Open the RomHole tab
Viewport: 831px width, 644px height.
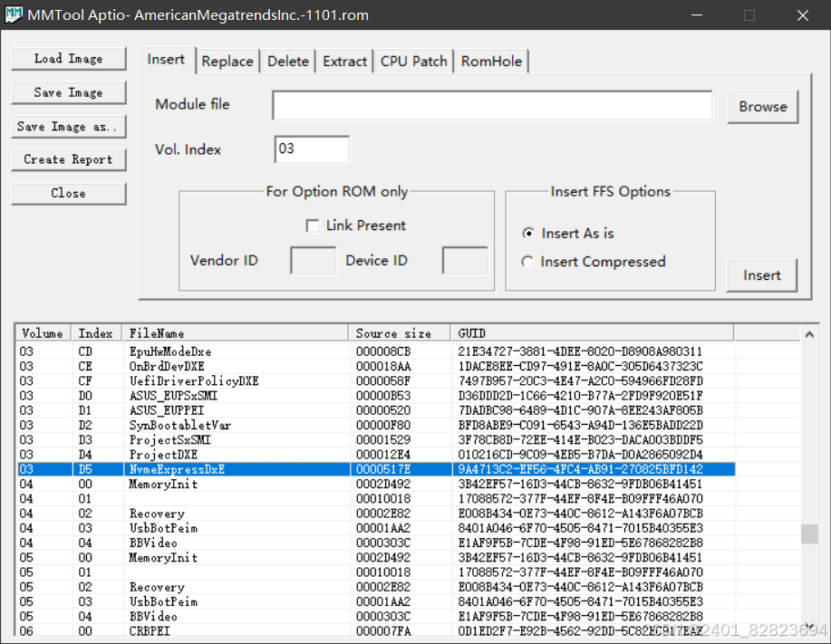pos(491,62)
